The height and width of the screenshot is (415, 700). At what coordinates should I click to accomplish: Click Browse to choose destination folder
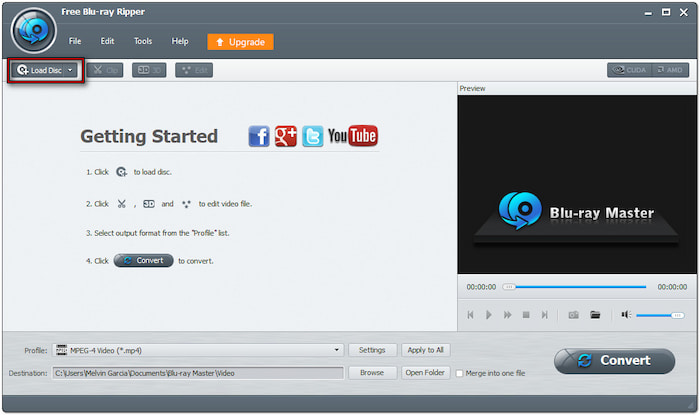click(372, 373)
